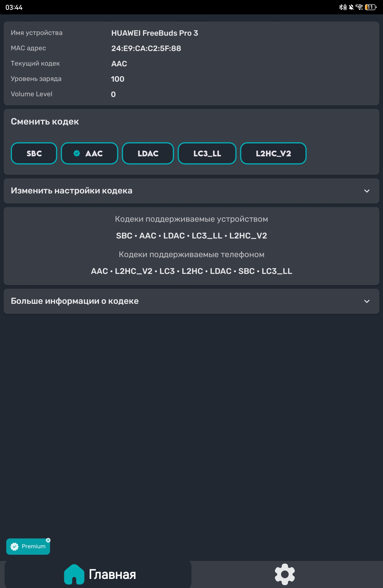Viewport: 383px width, 588px height.
Task: Tap the "Имя устройства" label
Action: click(37, 33)
